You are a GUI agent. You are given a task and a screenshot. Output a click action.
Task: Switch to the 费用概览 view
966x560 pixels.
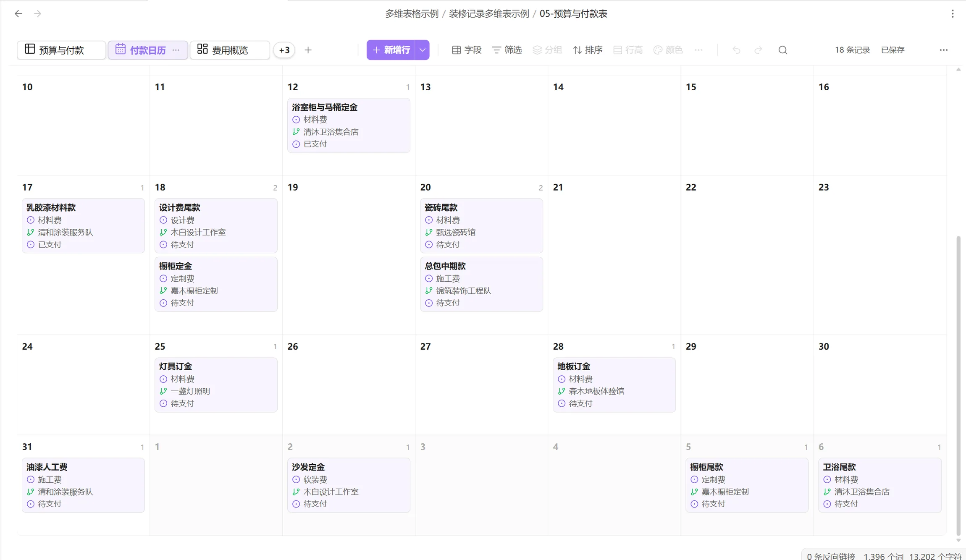(229, 50)
